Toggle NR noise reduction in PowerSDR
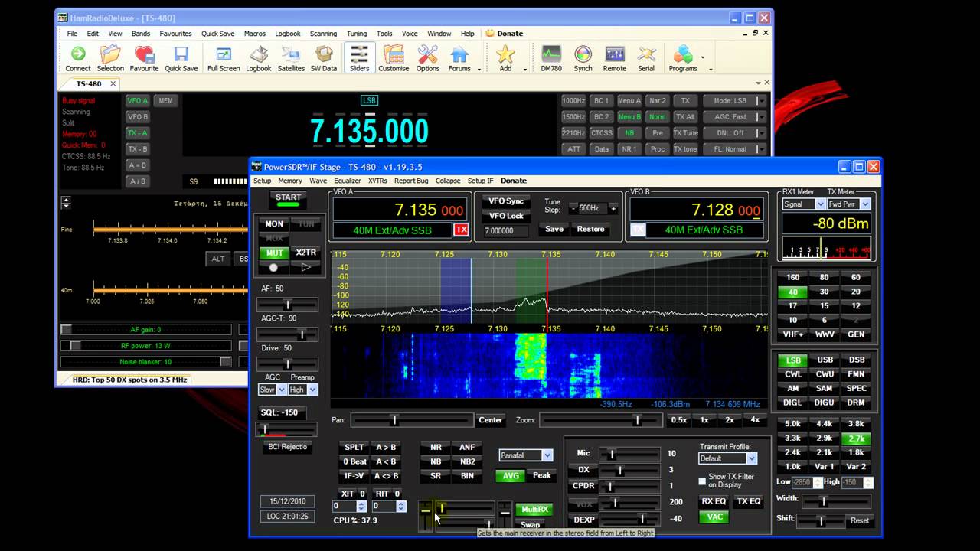The image size is (980, 551). coord(436,448)
